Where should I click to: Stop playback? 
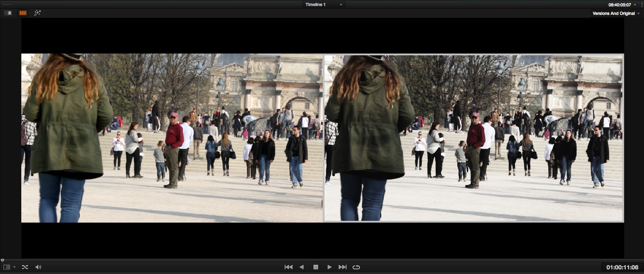[x=316, y=267]
